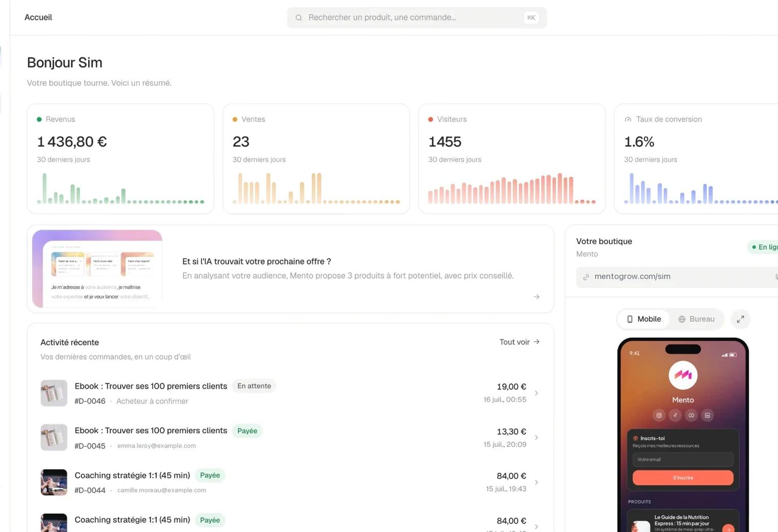778x532 pixels.
Task: Open order #D-0045 Ebook title
Action: coord(151,431)
